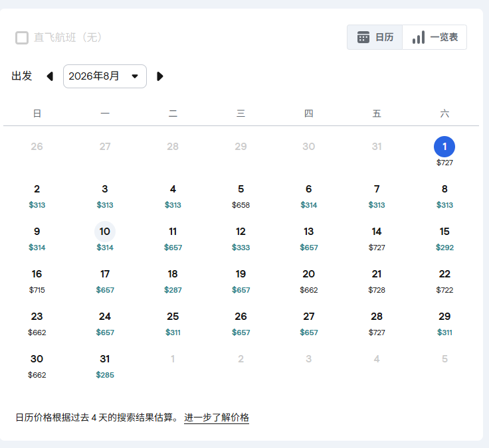This screenshot has height=448, width=489.
Task: Choose August 18 with $287 fare
Action: [173, 280]
